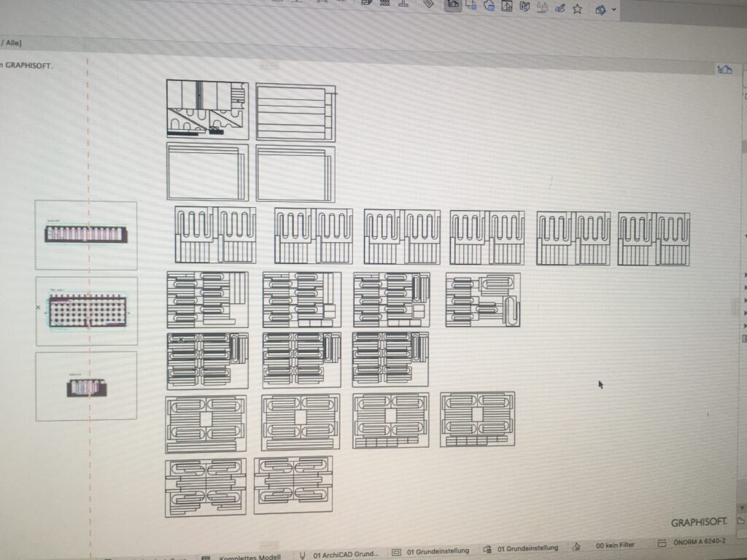The height and width of the screenshot is (560, 747).
Task: Click the highlighted floor plan view icon
Action: point(453,7)
